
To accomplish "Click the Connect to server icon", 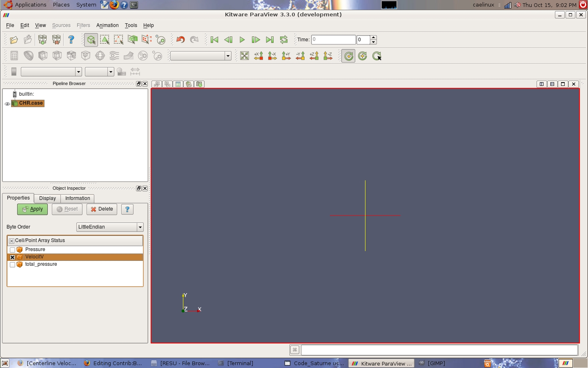I will point(42,40).
